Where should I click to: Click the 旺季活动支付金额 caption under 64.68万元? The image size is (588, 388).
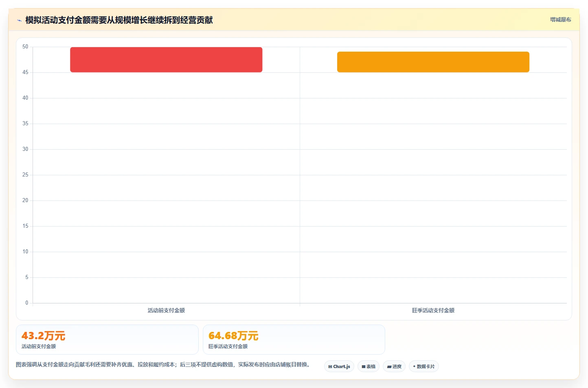coord(228,347)
